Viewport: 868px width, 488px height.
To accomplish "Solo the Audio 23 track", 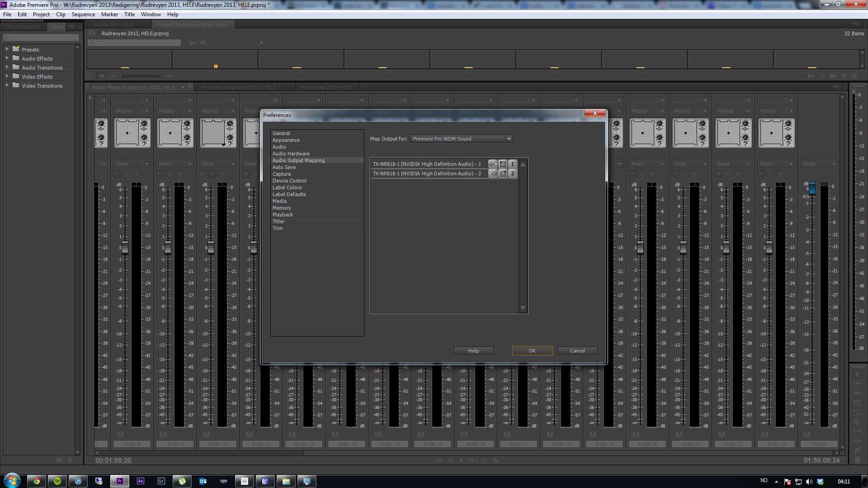I will [771, 174].
